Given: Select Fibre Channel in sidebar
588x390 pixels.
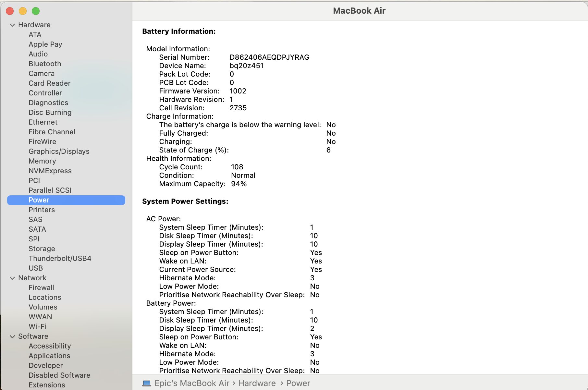Looking at the screenshot, I should point(52,132).
